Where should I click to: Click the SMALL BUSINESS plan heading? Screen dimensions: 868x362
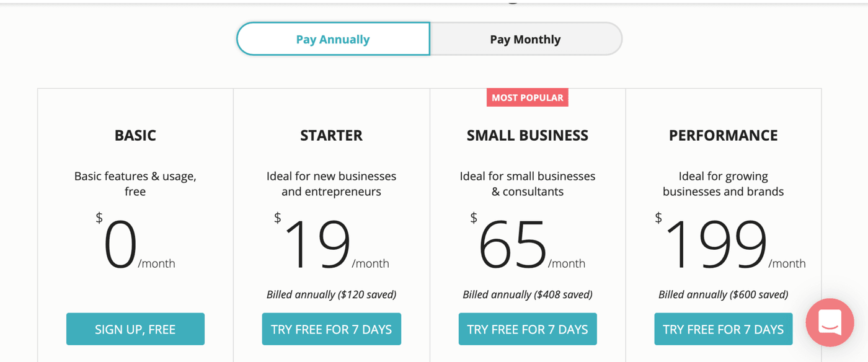[x=528, y=135]
